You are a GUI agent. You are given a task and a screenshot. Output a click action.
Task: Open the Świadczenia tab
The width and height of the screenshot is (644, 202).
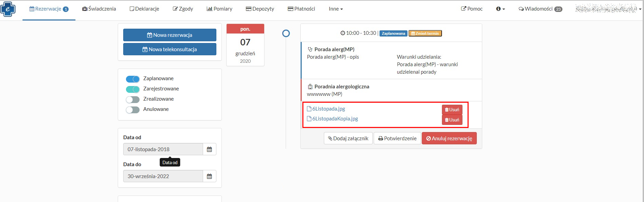point(99,9)
